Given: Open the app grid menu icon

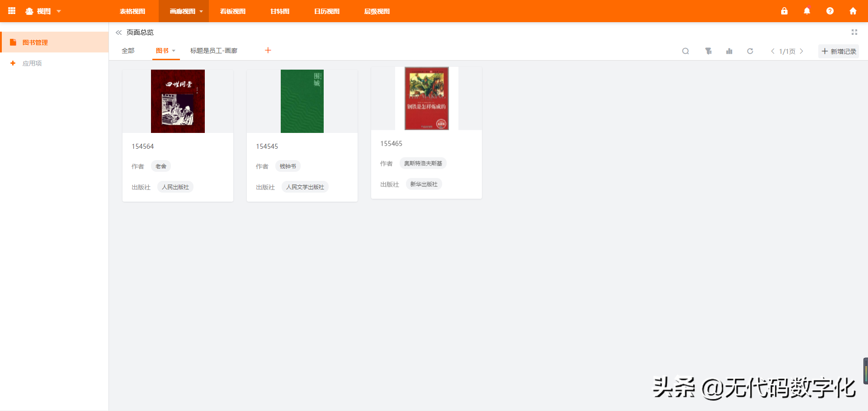Looking at the screenshot, I should 12,11.
